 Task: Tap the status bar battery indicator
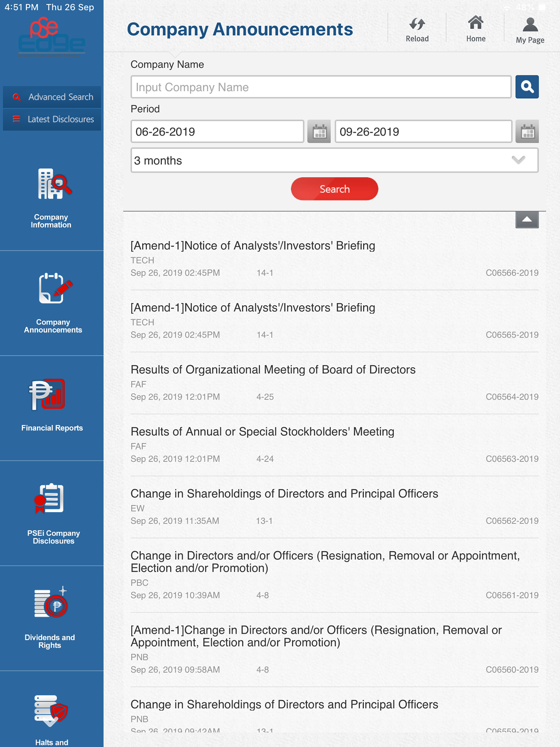[x=542, y=7]
